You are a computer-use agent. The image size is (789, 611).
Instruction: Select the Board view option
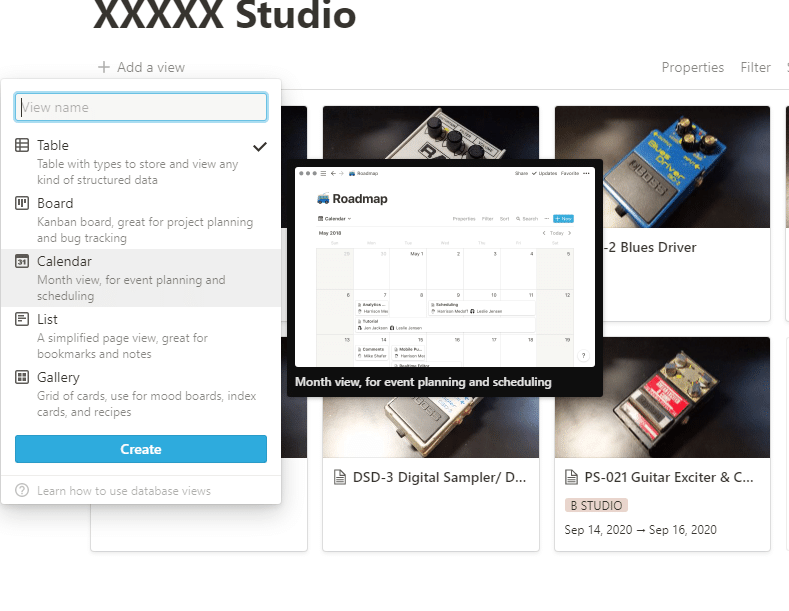(141, 220)
